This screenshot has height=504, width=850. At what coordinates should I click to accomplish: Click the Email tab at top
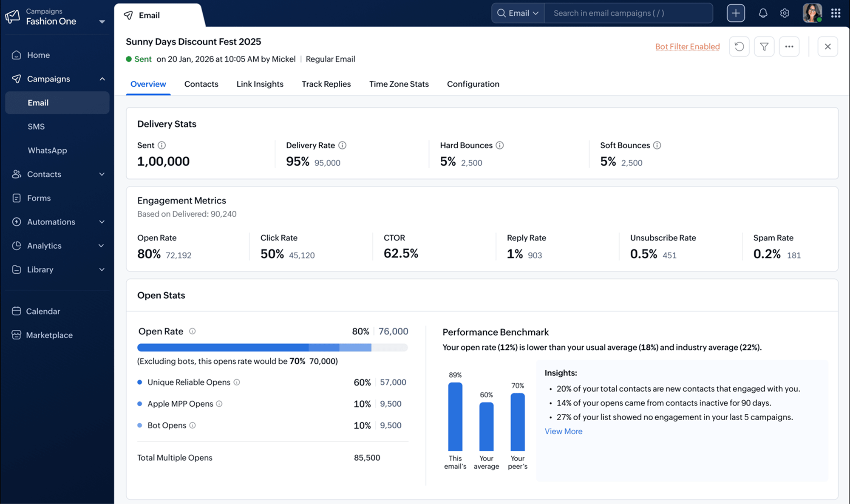tap(160, 15)
